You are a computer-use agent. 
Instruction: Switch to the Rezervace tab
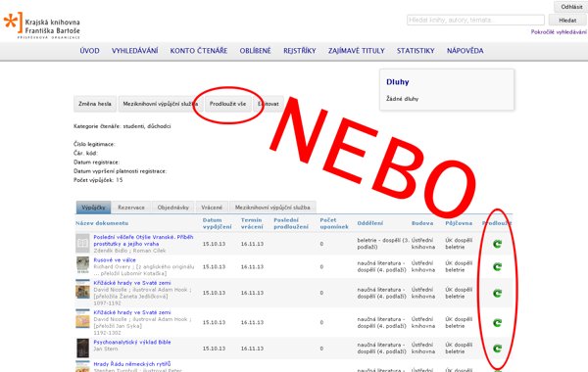pos(131,208)
